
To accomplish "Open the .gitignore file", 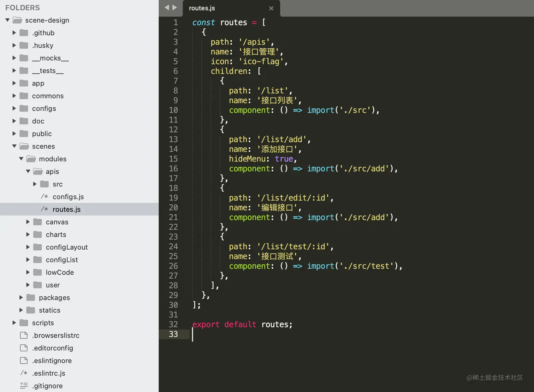I will tap(47, 386).
